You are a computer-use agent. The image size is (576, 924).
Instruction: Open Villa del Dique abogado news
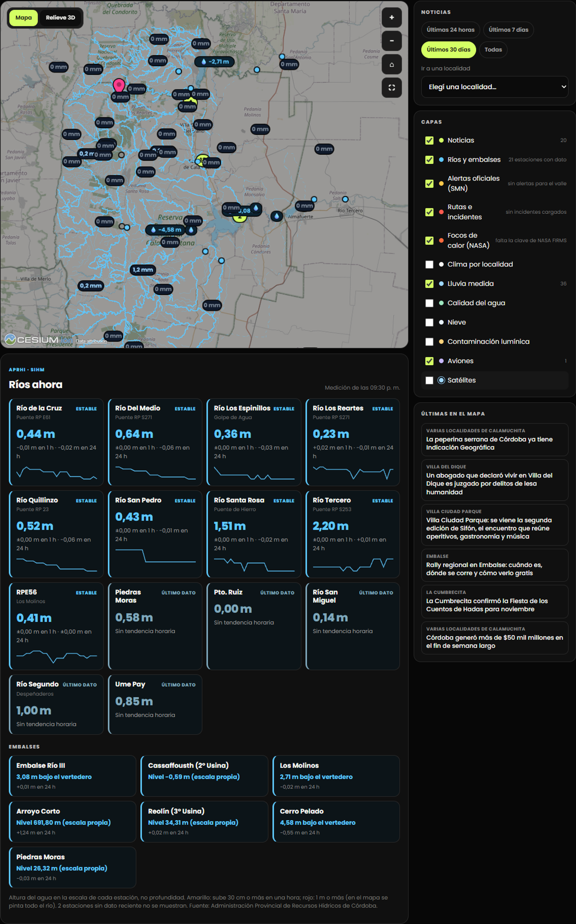[495, 480]
